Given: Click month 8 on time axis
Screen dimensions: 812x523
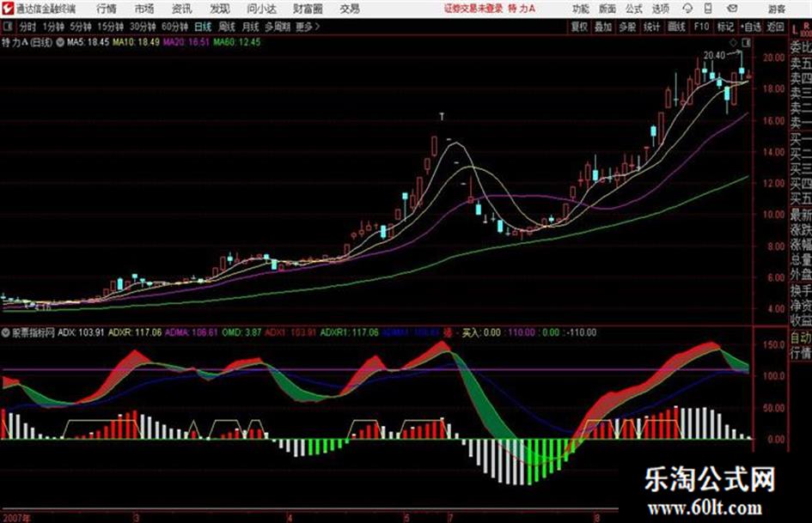Looking at the screenshot, I should (x=596, y=518).
